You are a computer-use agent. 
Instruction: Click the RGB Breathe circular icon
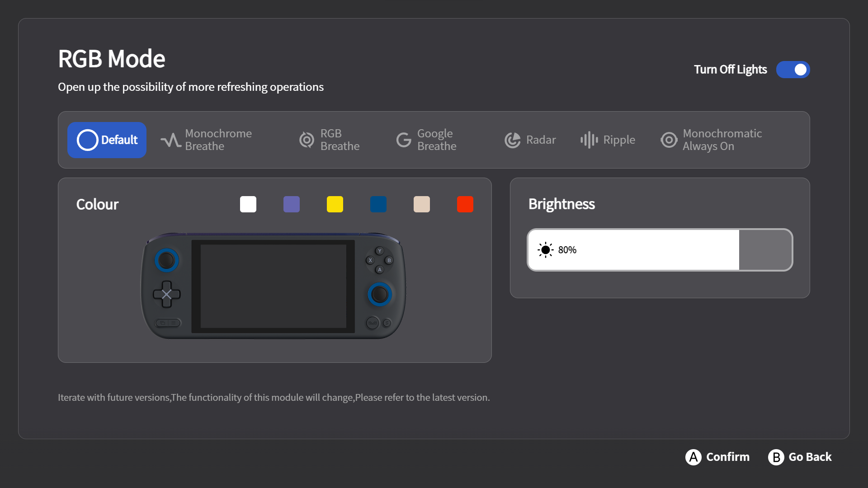(307, 140)
